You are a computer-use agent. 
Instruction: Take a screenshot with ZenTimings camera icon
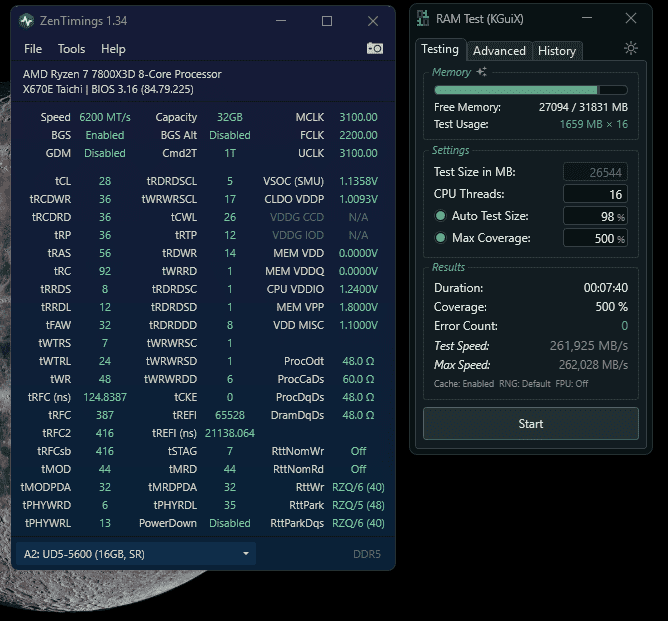tap(374, 48)
